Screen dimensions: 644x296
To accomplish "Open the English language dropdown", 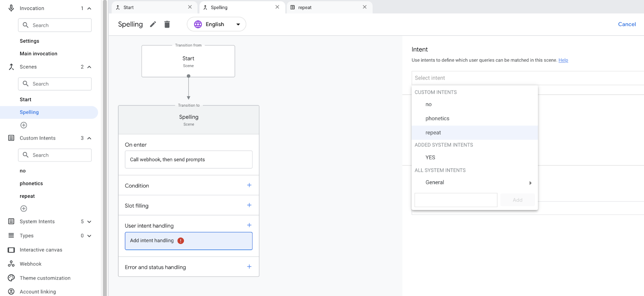I will 217,25.
